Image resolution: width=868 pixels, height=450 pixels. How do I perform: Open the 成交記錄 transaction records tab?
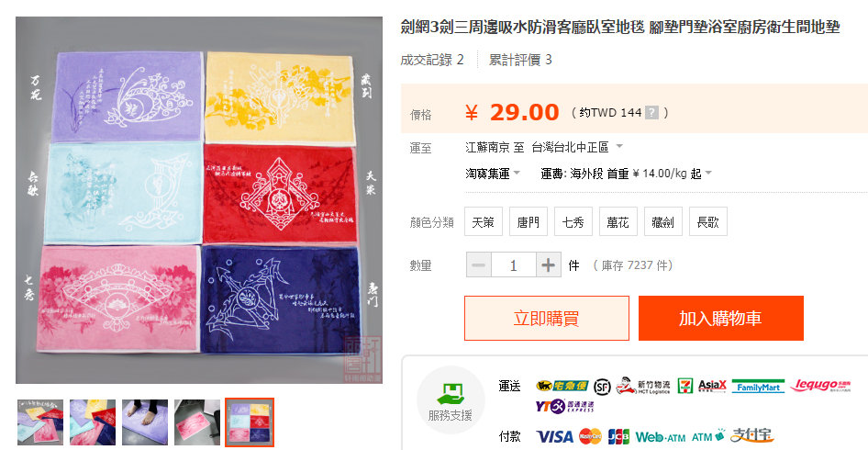[x=432, y=60]
